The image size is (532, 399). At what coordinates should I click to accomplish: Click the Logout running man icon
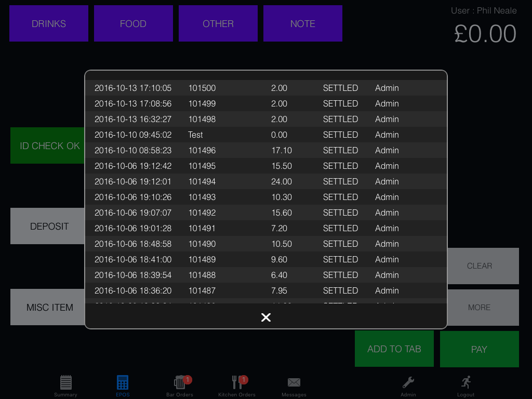pyautogui.click(x=465, y=383)
